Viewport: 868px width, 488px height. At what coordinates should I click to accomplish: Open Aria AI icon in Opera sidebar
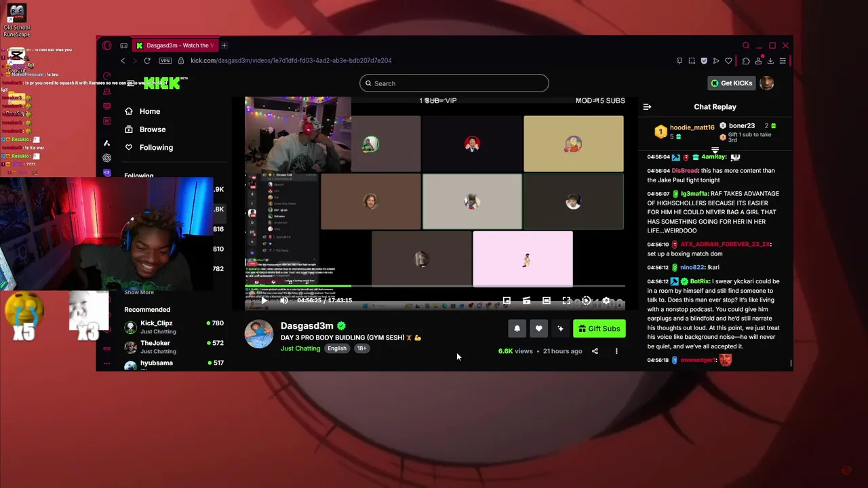click(106, 143)
